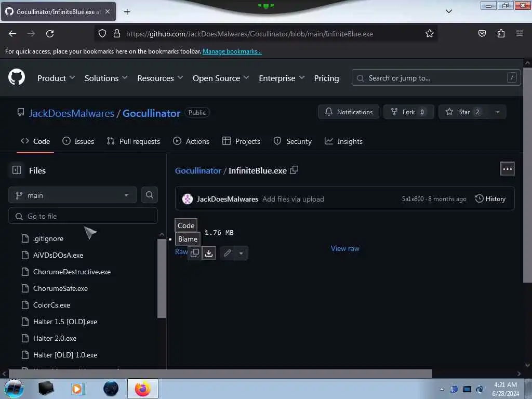Open the Windows Start orb
The width and height of the screenshot is (532, 399).
coord(14,389)
